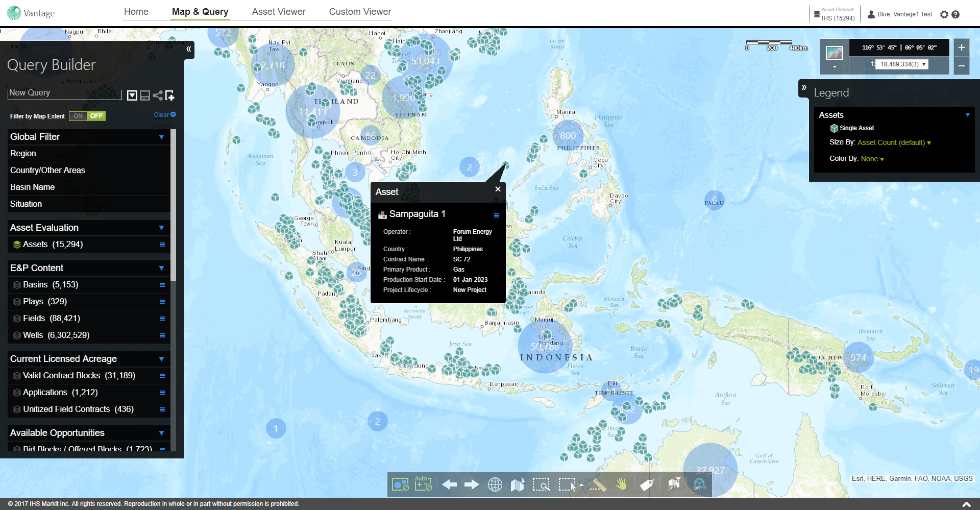
Task: Click the zoom to full extent globe
Action: [x=495, y=484]
